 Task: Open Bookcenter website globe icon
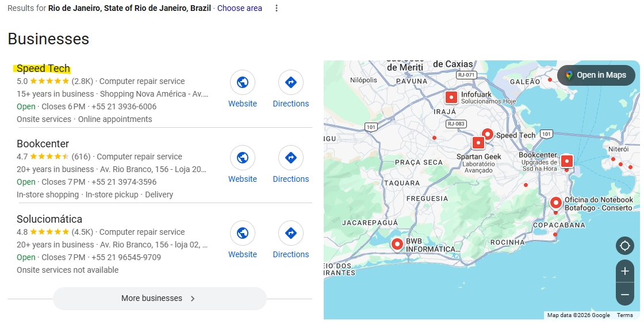(x=242, y=158)
